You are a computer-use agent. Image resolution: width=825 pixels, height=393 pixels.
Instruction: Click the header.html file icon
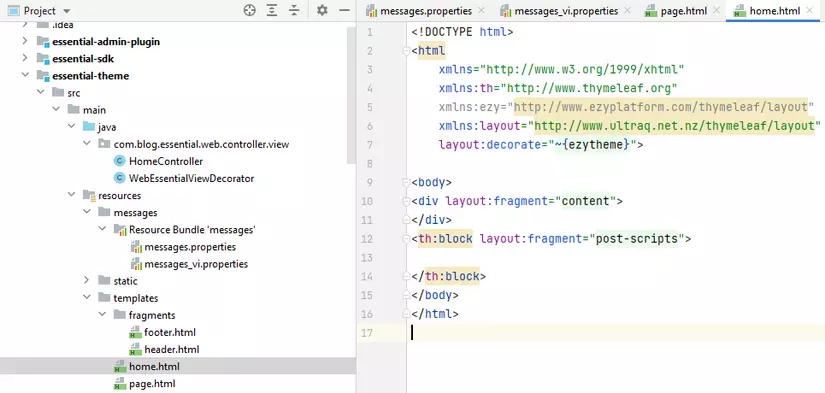135,349
